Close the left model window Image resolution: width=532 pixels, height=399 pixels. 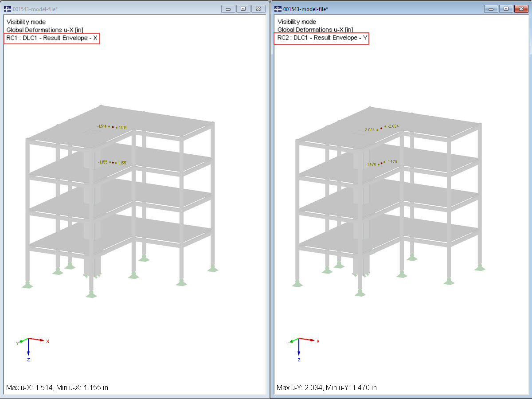tap(258, 9)
